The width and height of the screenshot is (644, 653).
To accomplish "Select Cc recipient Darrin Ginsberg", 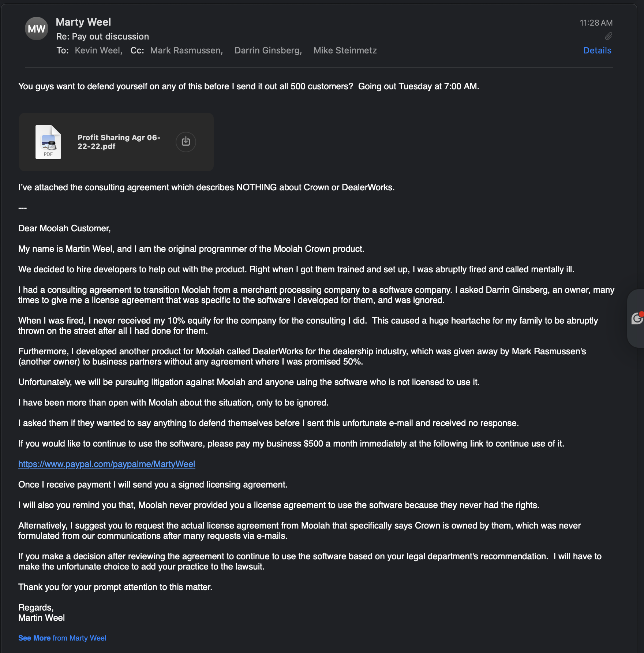I will pyautogui.click(x=268, y=51).
